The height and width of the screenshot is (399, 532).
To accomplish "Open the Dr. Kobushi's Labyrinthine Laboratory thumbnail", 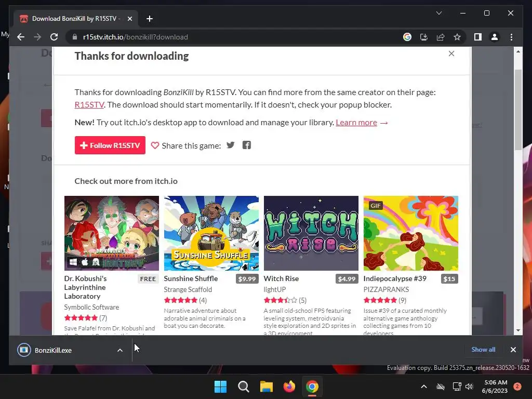I will pyautogui.click(x=112, y=233).
